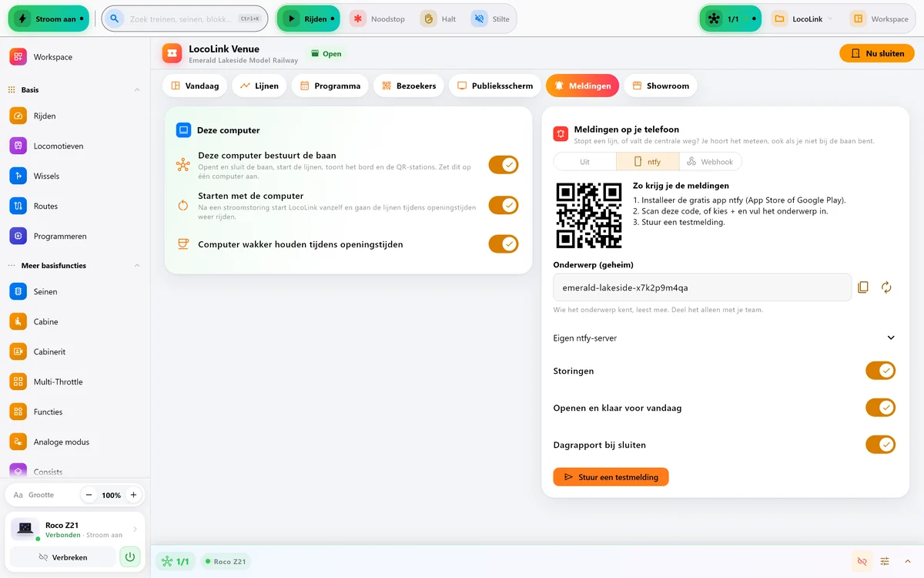Click the power icon beside Verbreken
The width and height of the screenshot is (924, 578).
130,556
